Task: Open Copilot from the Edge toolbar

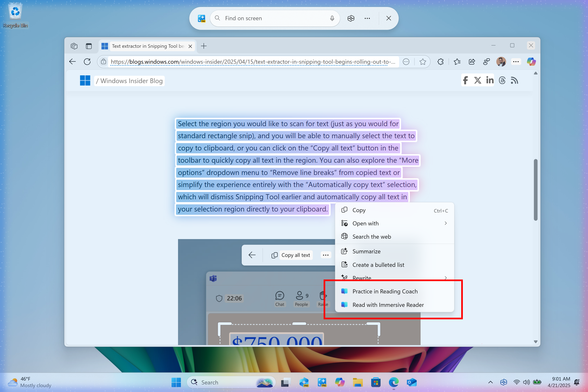Action: click(x=531, y=61)
